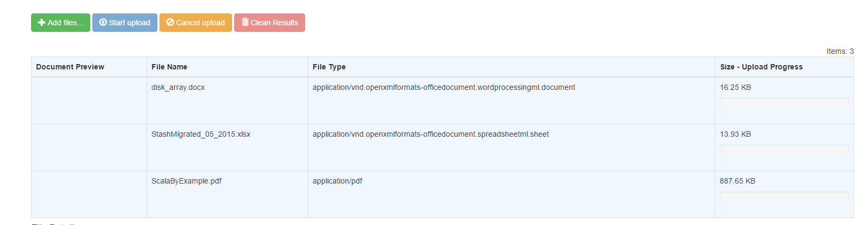Image resolution: width=868 pixels, height=225 pixels.
Task: Click the upload arrow icon on Start upload
Action: point(103,23)
